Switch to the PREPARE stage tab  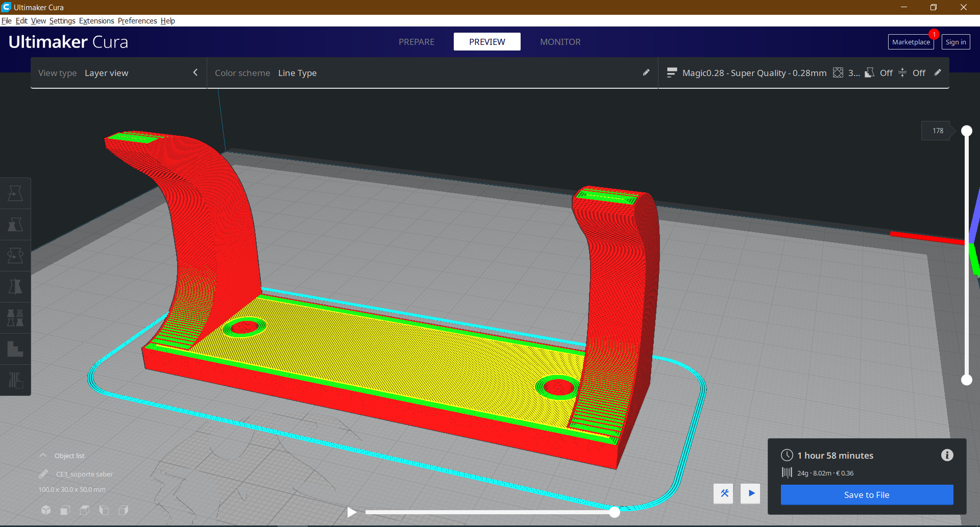point(416,42)
